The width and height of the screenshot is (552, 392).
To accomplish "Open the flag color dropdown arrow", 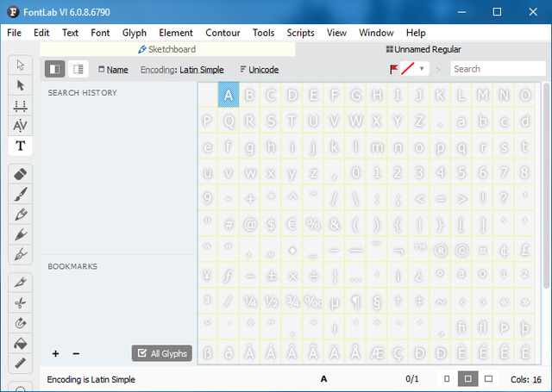I will coord(422,69).
